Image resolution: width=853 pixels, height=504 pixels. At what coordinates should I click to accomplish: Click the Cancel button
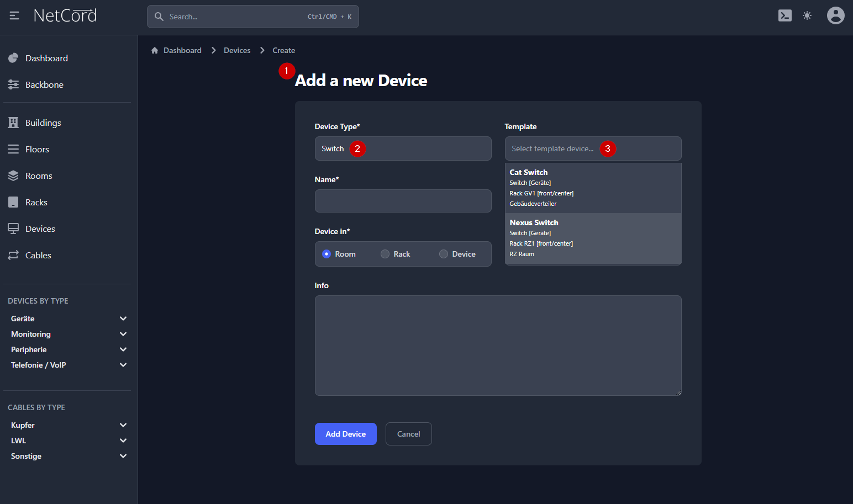coord(408,434)
